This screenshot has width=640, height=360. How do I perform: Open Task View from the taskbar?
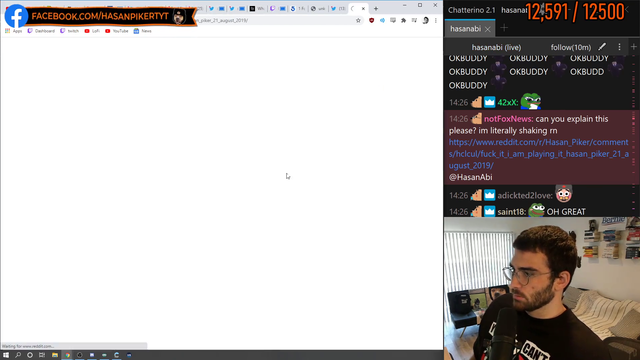coord(42,355)
